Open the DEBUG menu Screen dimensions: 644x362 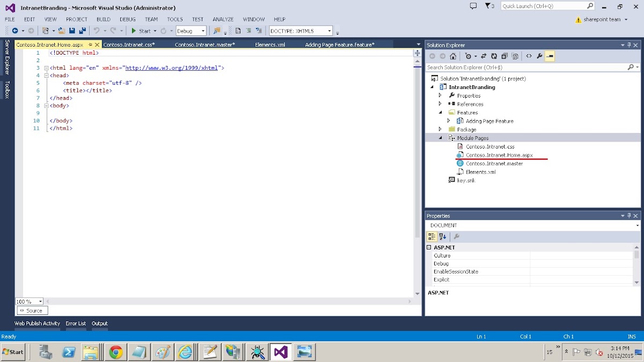(x=128, y=19)
